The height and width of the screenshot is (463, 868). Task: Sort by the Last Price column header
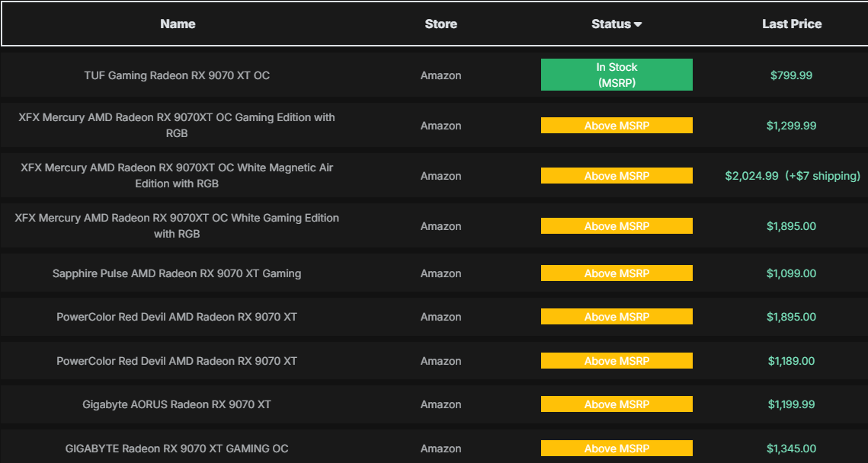point(792,24)
